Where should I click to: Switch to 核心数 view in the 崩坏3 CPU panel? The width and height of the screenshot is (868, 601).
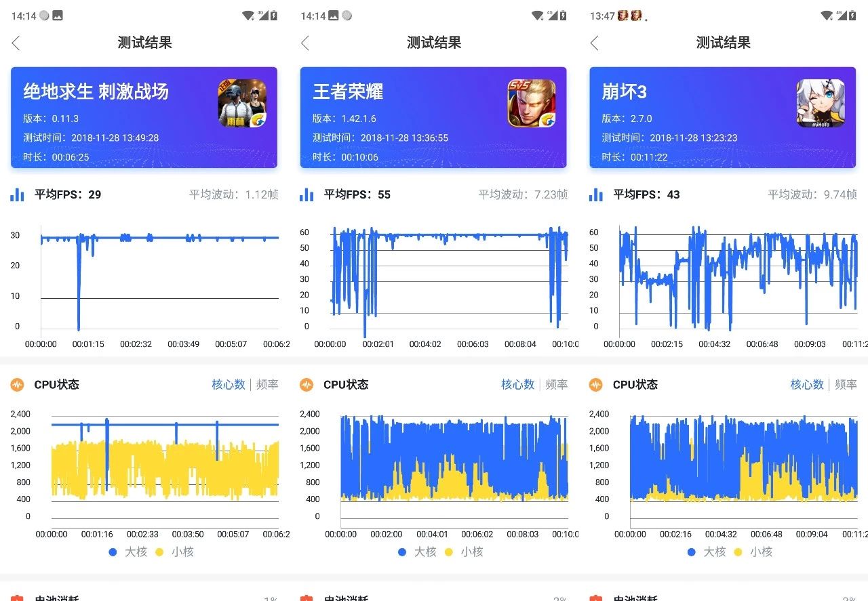pos(807,385)
